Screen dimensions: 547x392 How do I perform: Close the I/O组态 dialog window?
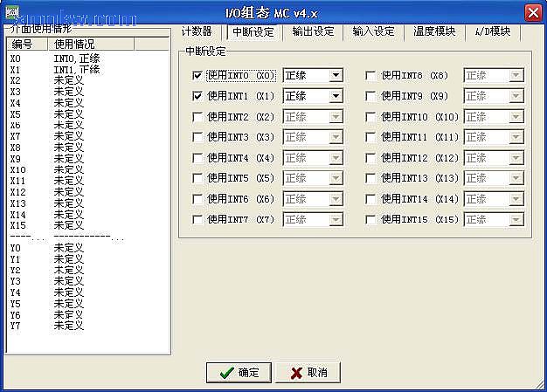click(x=532, y=12)
